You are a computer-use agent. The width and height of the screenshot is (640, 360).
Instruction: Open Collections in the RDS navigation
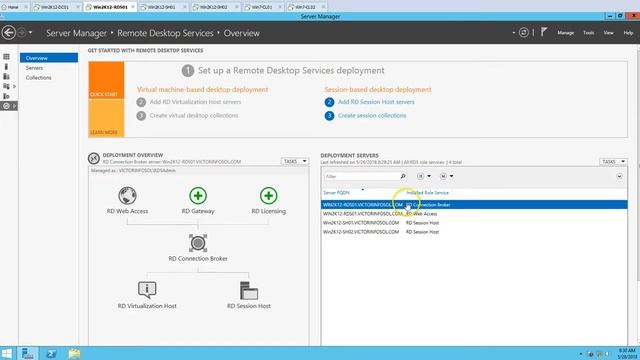pyautogui.click(x=38, y=78)
